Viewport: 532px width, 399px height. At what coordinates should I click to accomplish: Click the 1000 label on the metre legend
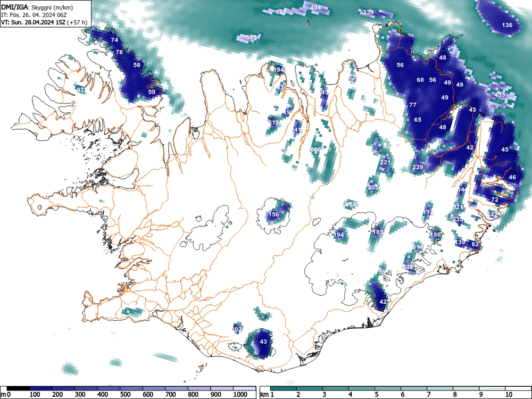pos(240,394)
